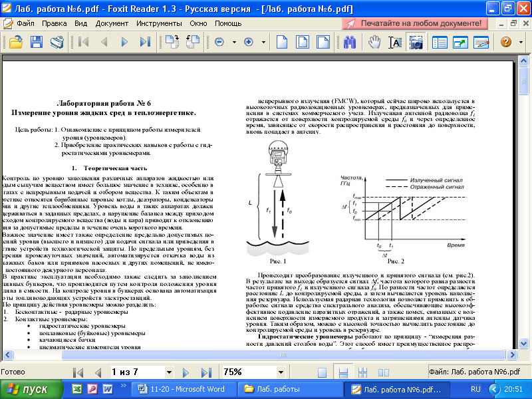Save the document with the floppy disk icon
This screenshot has width=532, height=399.
(37, 43)
